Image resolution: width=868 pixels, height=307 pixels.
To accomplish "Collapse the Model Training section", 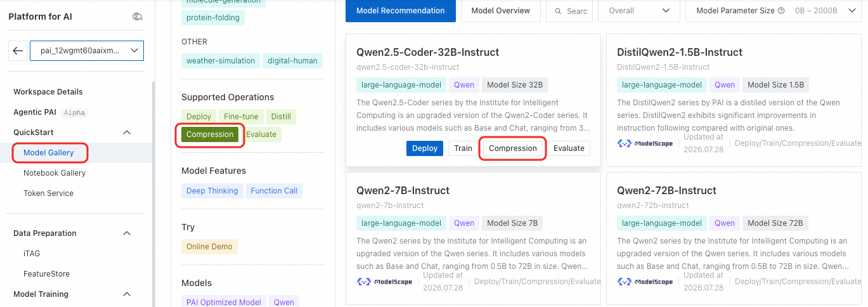I will pyautogui.click(x=127, y=294).
